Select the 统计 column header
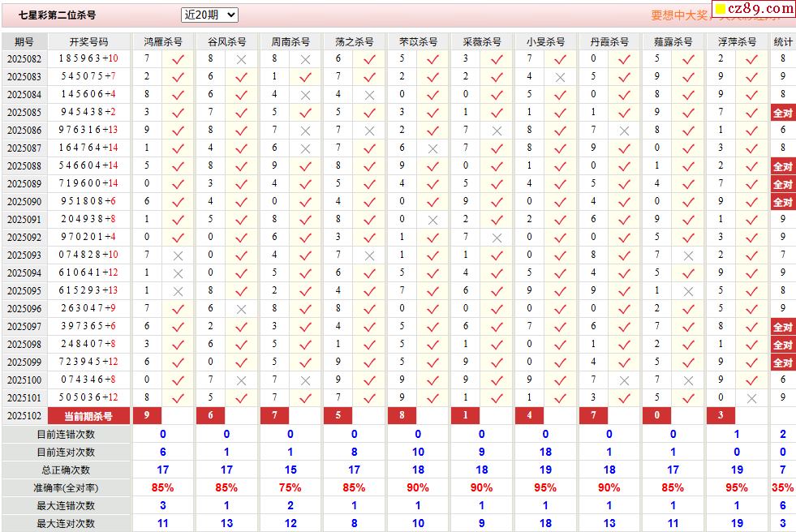The width and height of the screenshot is (796, 532). (783, 41)
